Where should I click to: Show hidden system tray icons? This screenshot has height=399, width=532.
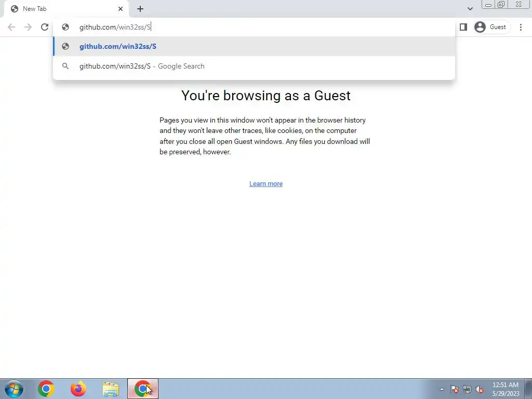tap(442, 389)
